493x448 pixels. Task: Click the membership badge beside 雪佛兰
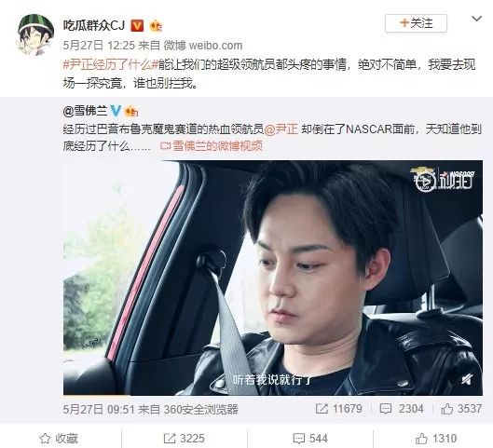131,111
